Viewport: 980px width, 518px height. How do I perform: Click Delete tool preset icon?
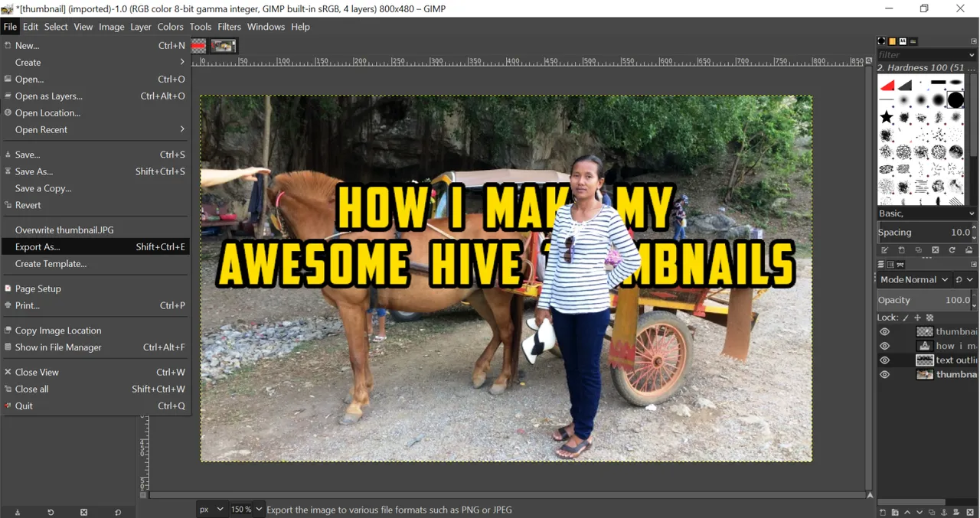[x=84, y=512]
